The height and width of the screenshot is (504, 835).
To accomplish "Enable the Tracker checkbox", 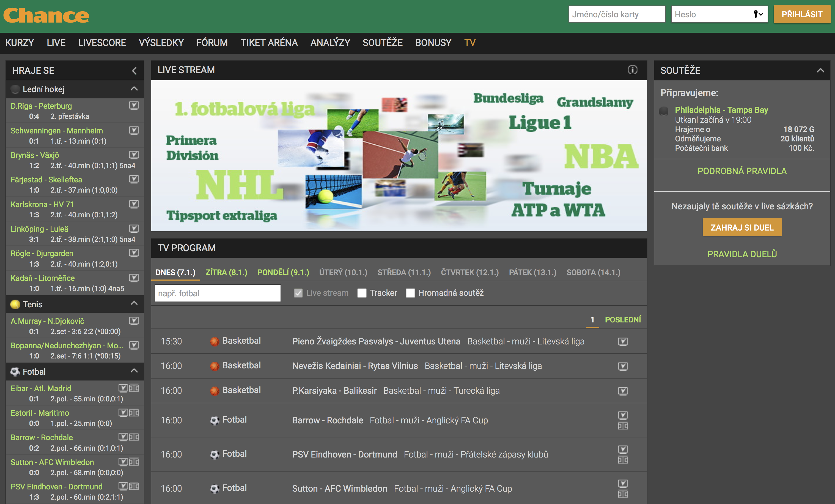I will click(x=362, y=293).
